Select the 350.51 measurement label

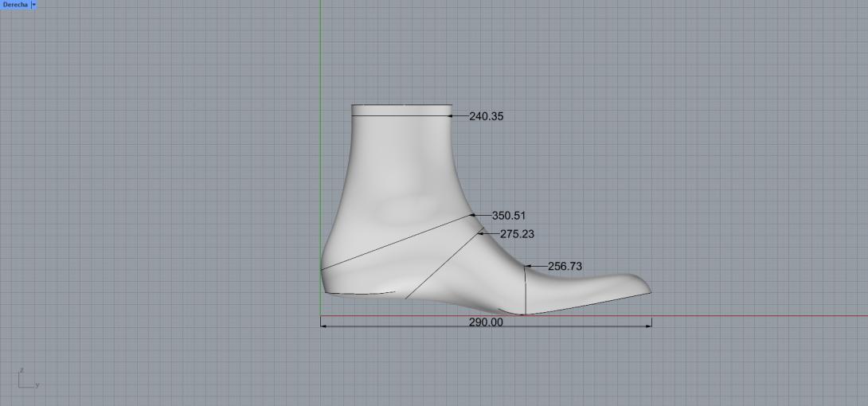pyautogui.click(x=509, y=216)
